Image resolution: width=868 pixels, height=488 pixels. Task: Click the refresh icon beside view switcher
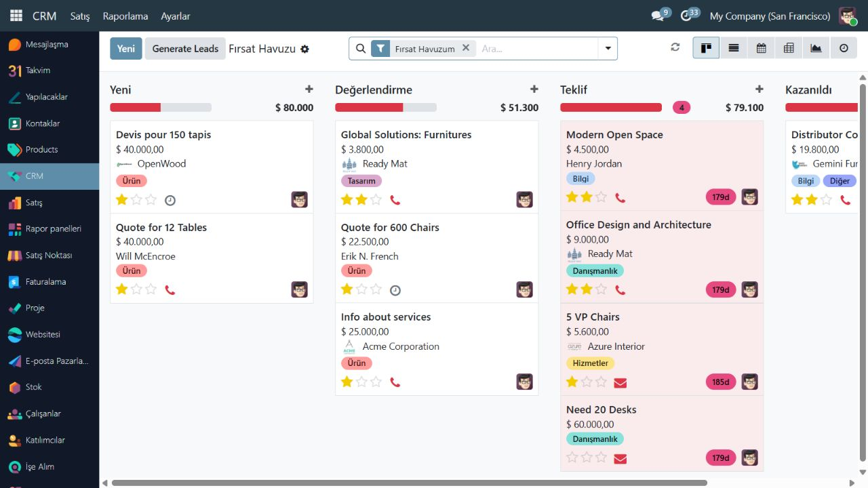click(675, 47)
